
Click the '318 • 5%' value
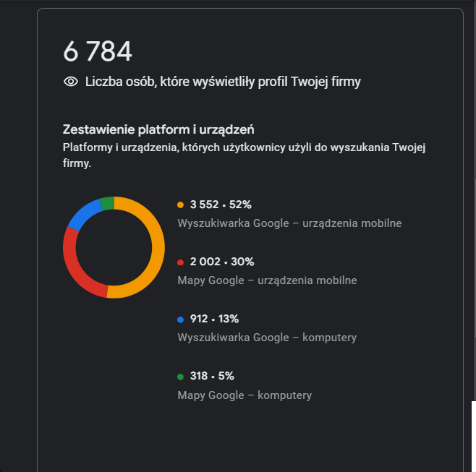[212, 376]
